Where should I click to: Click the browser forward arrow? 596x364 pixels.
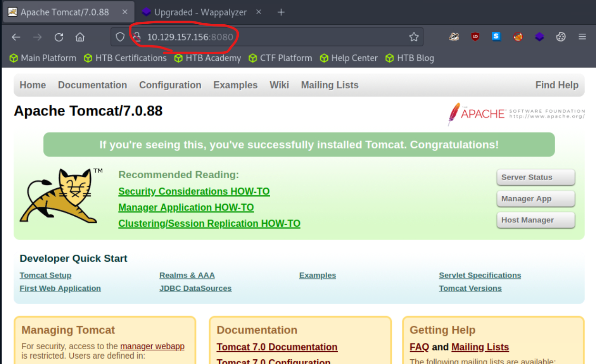[x=38, y=37]
